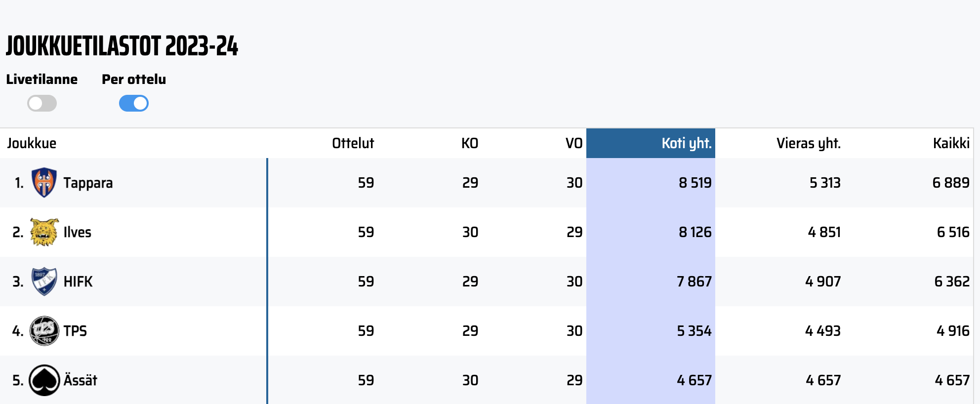Click the TPS round logo

pyautogui.click(x=44, y=331)
